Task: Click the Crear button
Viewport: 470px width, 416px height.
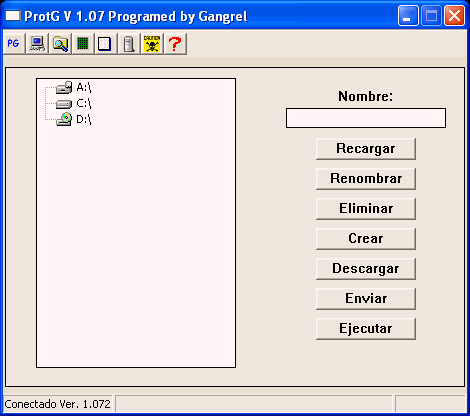Action: point(366,239)
